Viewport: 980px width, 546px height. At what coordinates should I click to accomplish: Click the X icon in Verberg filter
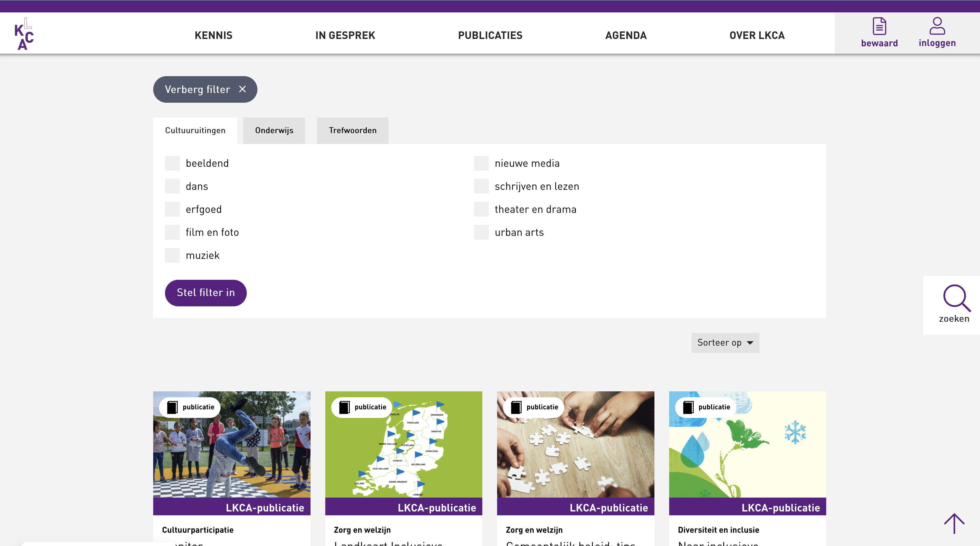coord(242,89)
